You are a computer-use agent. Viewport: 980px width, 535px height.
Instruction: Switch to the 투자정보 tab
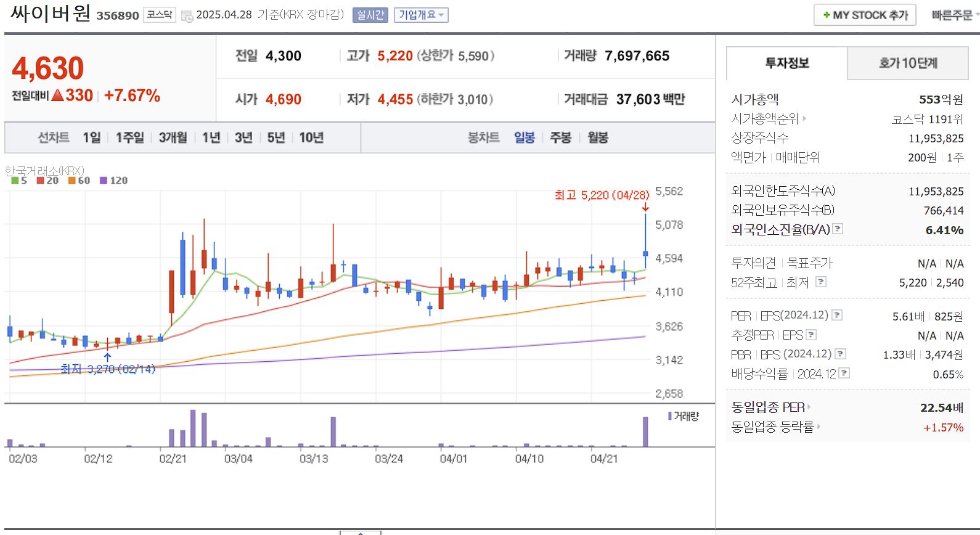click(x=787, y=63)
